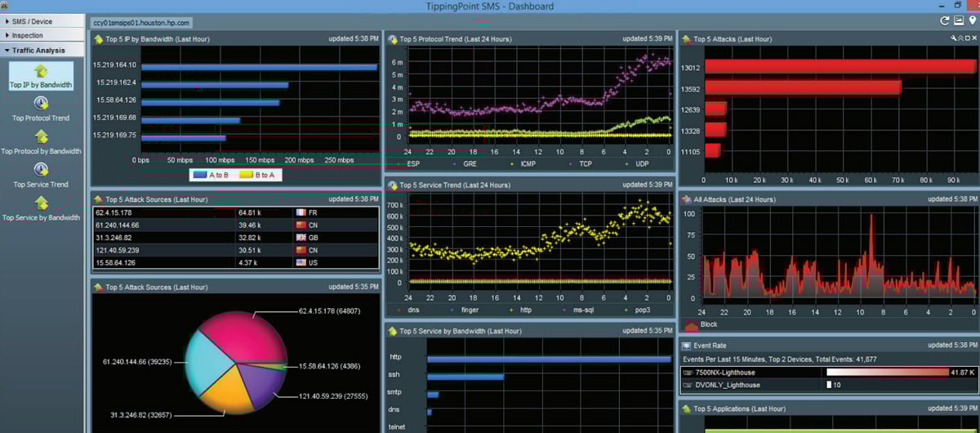Click the location pin icon
This screenshot has width=980, height=433.
[972, 21]
